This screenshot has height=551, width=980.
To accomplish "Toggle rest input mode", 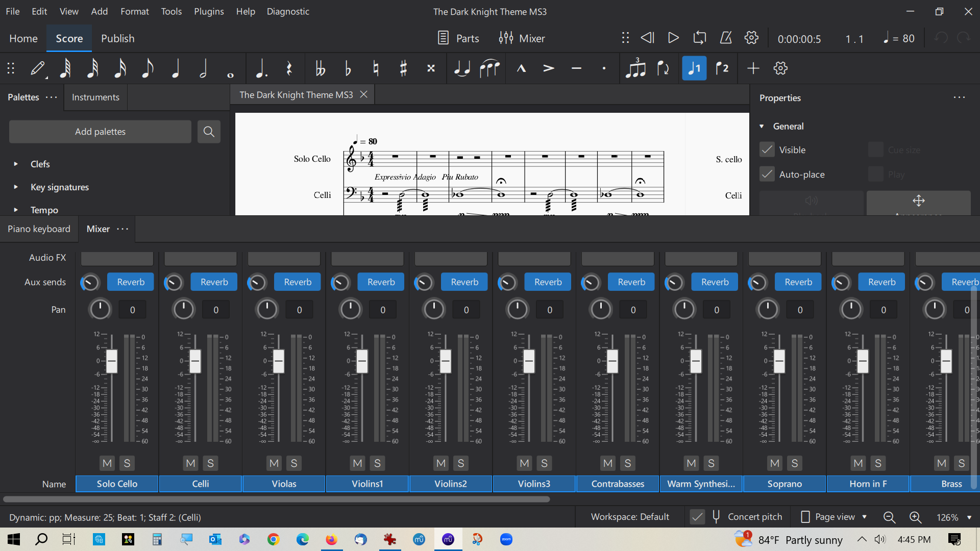I will click(289, 68).
